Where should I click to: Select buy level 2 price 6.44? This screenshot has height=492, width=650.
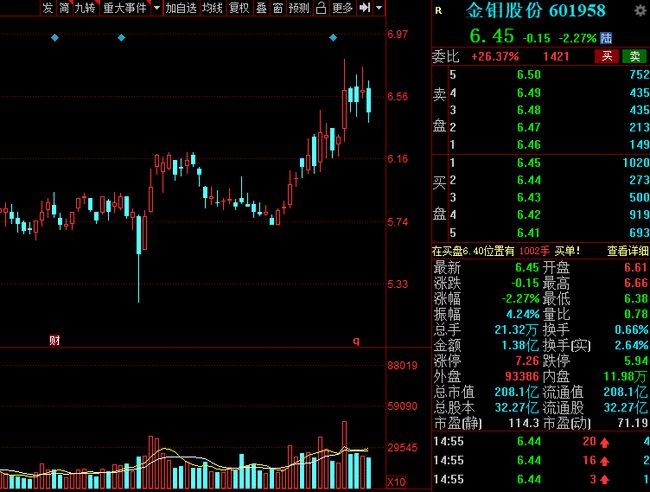pyautogui.click(x=529, y=180)
